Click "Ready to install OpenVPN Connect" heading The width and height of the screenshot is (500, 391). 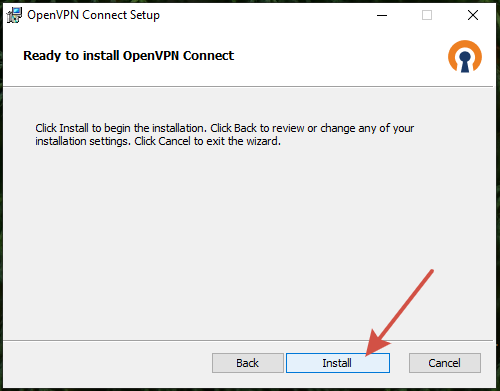coord(128,56)
